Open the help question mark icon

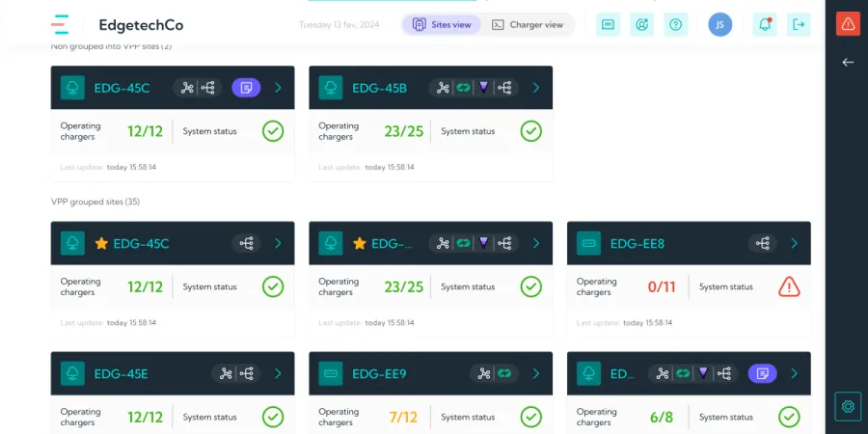(x=675, y=24)
